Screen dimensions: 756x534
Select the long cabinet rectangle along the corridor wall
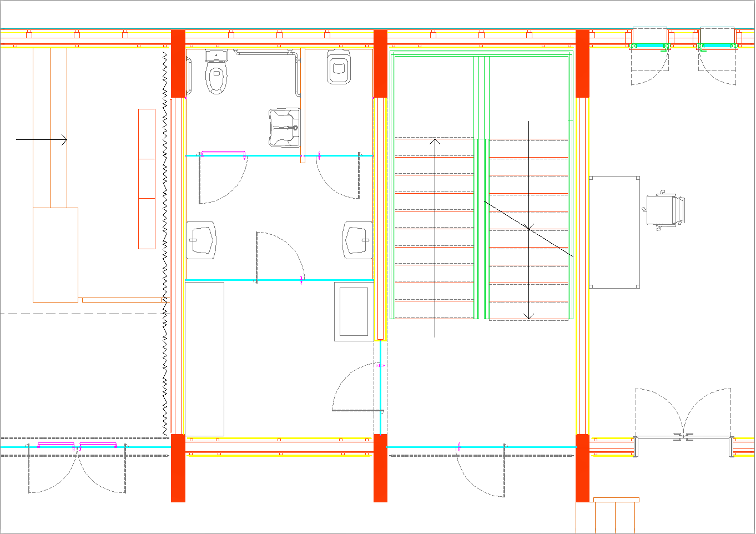click(x=204, y=359)
